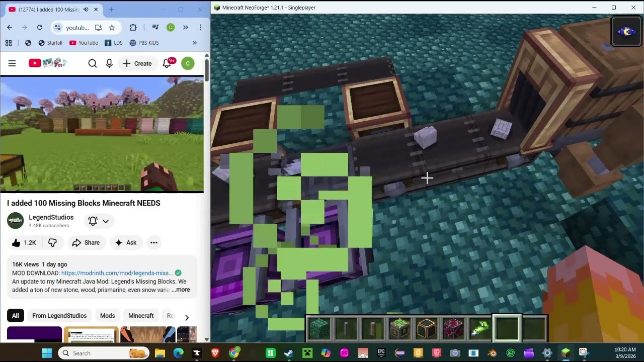The height and width of the screenshot is (362, 644).
Task: Open Steam from the Windows taskbar
Action: [x=289, y=353]
